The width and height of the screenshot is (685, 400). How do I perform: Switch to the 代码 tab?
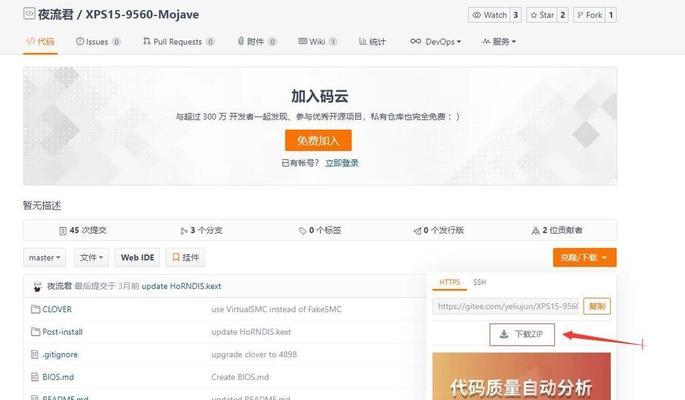click(40, 41)
